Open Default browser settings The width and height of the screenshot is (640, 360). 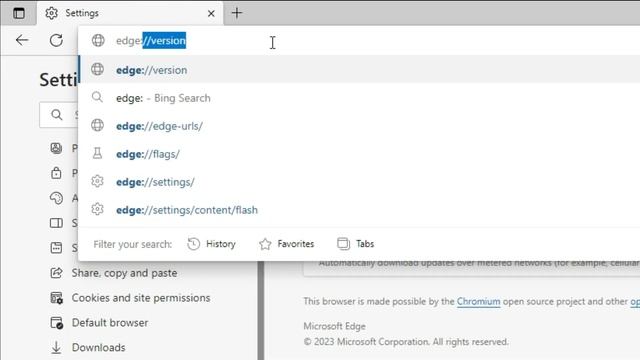(110, 322)
